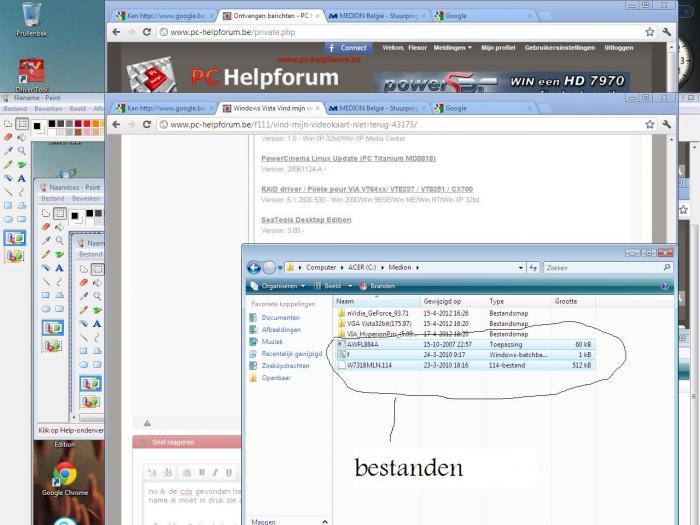Open Bestand menu in filename Paint
Image resolution: width=700 pixels, height=525 pixels.
coord(15,108)
